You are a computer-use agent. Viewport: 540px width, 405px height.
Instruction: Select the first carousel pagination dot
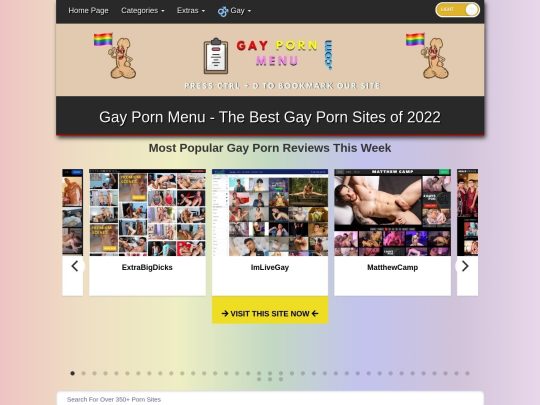click(x=72, y=373)
